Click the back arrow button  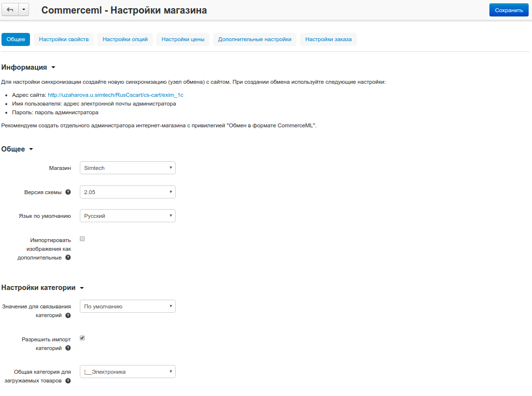point(10,10)
